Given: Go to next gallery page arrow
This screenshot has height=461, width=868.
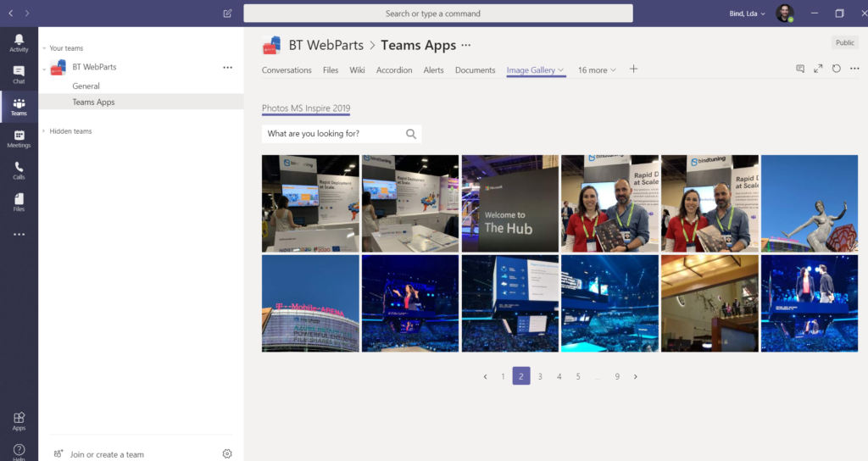Looking at the screenshot, I should click(636, 376).
